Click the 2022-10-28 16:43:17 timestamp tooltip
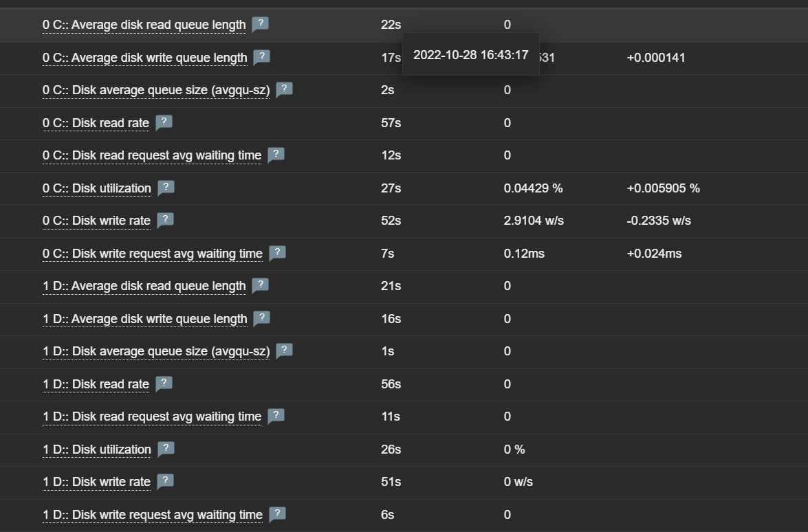This screenshot has width=808, height=532. pyautogui.click(x=471, y=55)
